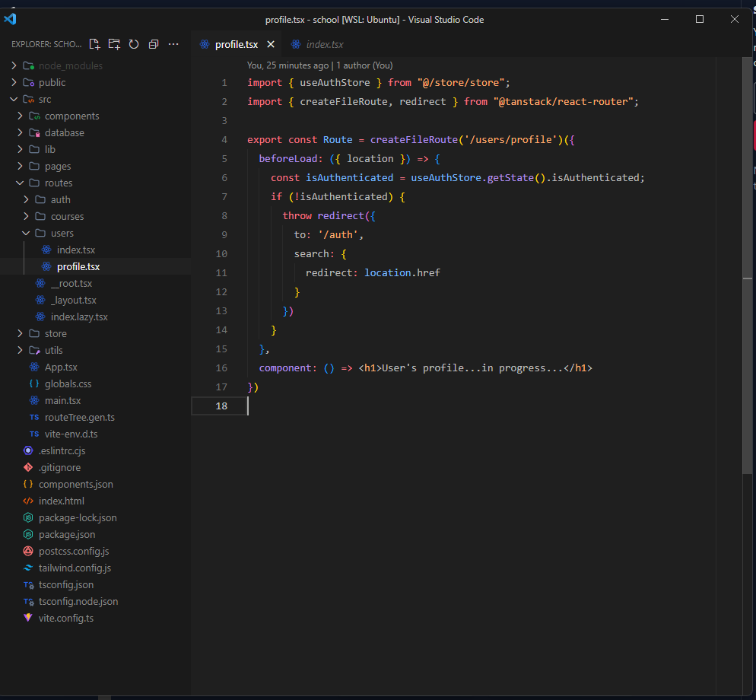Open vite.config.ts from the file tree
Screen dimensions: 756x700
click(x=66, y=618)
